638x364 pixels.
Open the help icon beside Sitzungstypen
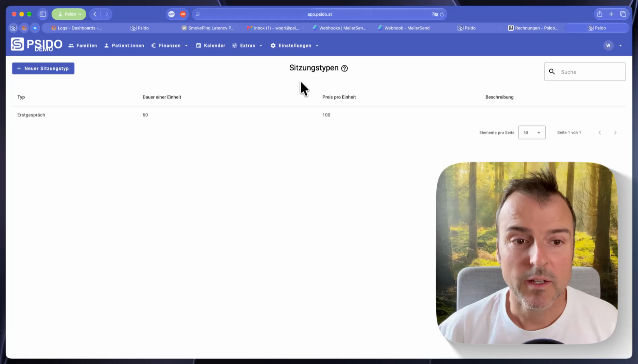(x=344, y=68)
